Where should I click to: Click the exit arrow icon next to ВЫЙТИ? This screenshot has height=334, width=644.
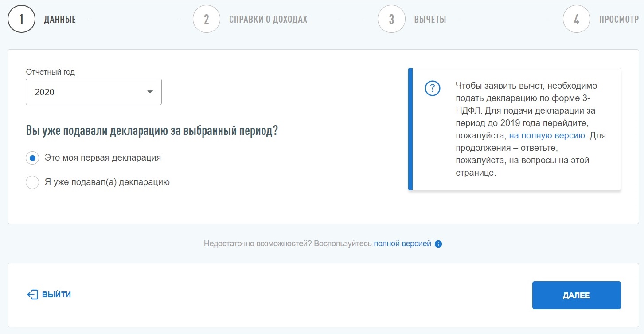coord(32,295)
